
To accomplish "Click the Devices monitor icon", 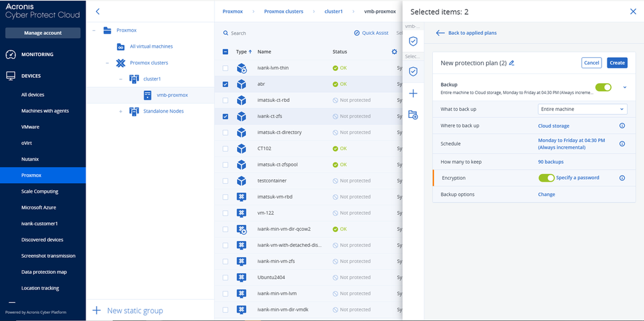I will [x=11, y=76].
